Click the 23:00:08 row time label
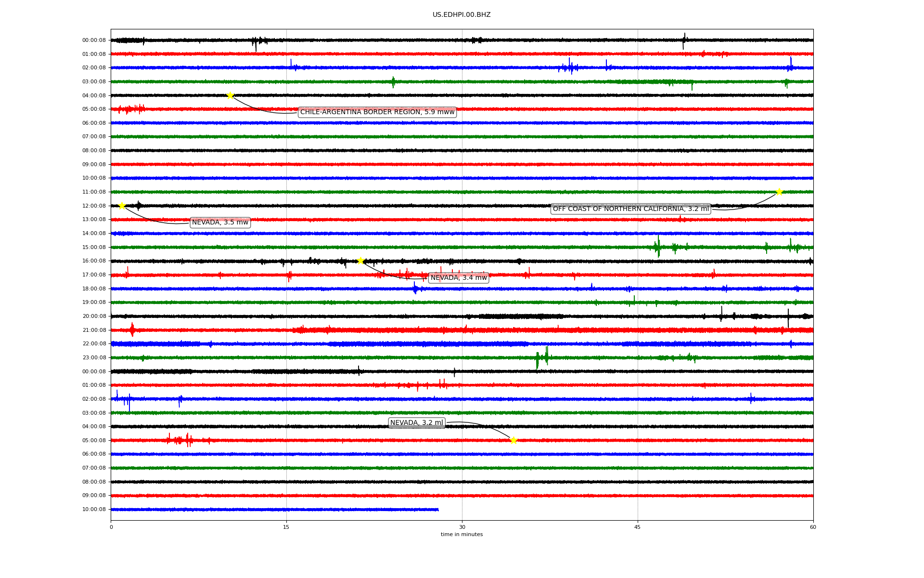924x578 pixels. tap(94, 358)
